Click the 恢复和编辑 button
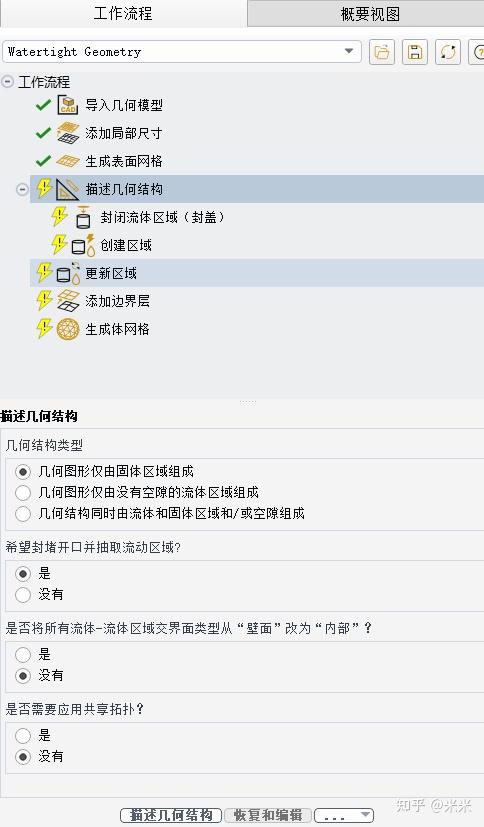The width and height of the screenshot is (484, 827). click(268, 815)
